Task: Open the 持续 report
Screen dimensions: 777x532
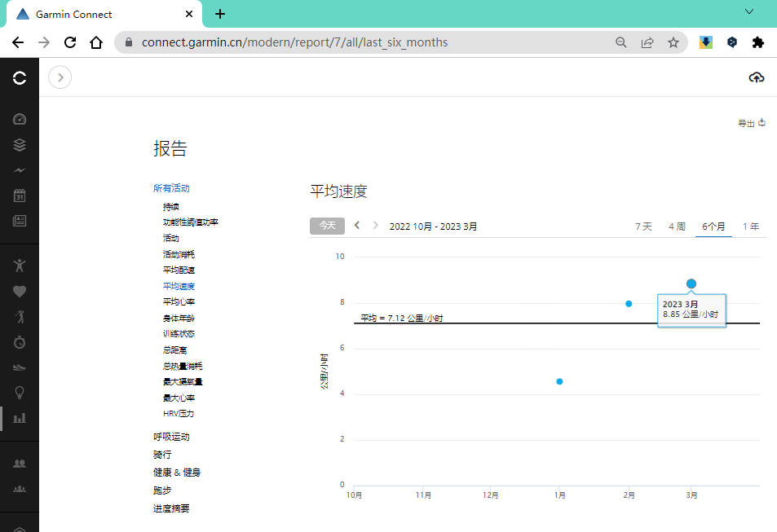Action: [171, 207]
